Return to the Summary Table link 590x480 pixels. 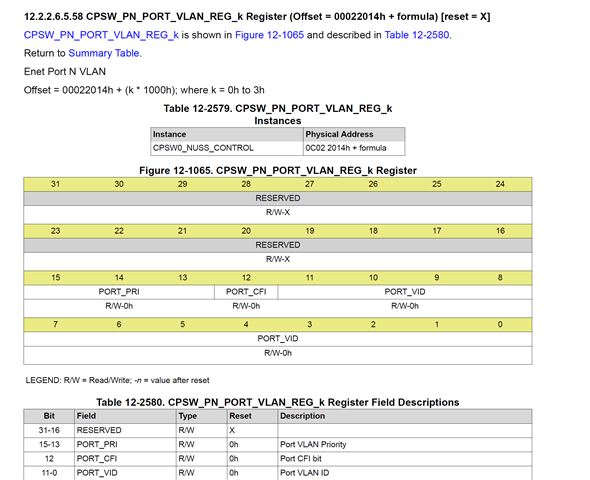click(x=104, y=53)
